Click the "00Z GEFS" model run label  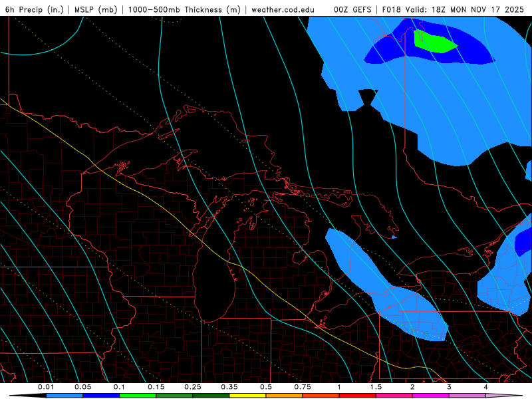(x=352, y=9)
